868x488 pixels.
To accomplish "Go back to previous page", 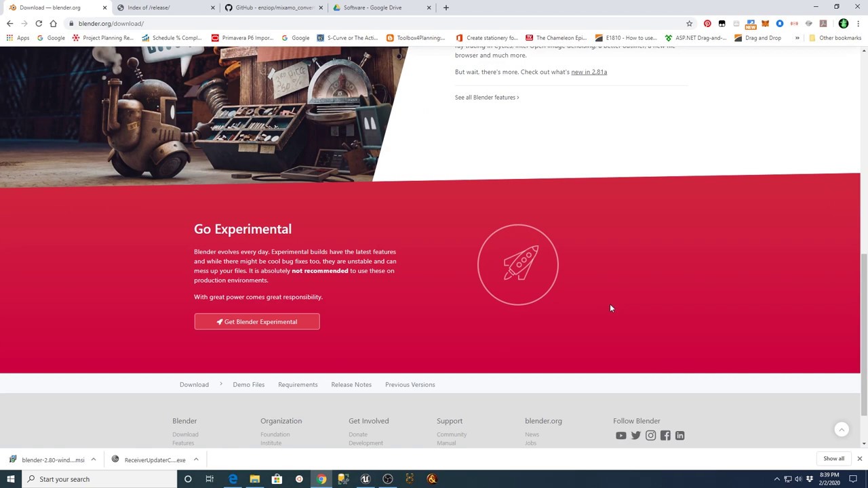I will (x=10, y=23).
